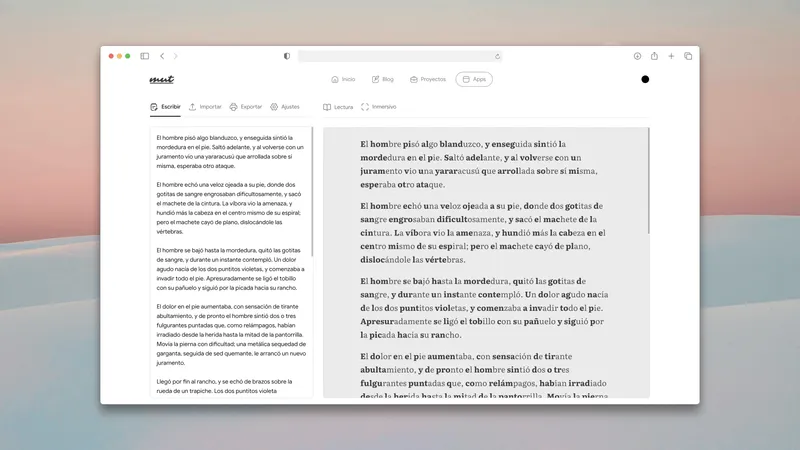
Task: Select the Escribir tab
Action: point(165,107)
